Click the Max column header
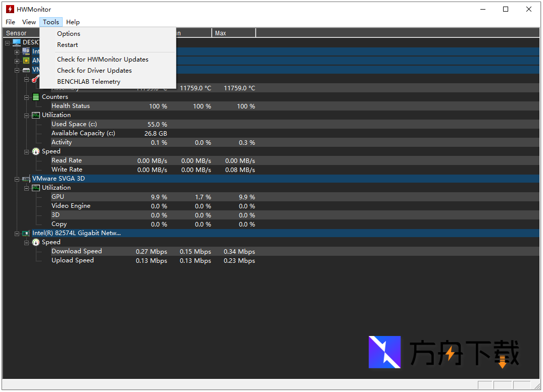543x392 pixels. click(233, 33)
